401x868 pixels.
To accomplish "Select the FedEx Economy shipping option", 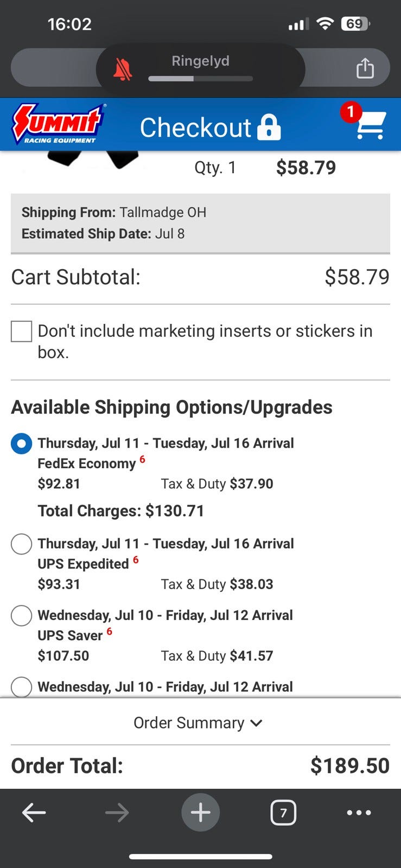I will (x=22, y=444).
